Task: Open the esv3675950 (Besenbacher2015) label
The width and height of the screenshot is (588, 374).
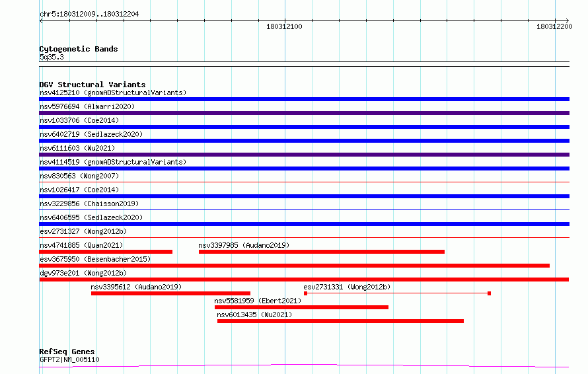Action: [95, 259]
